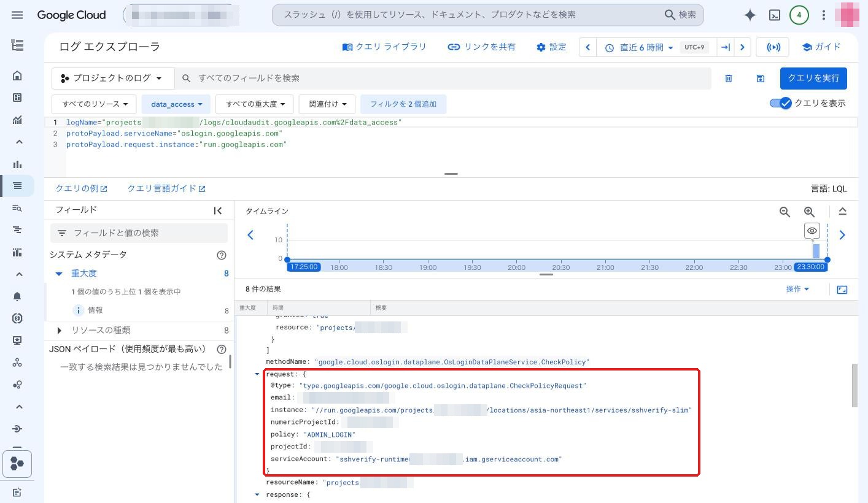868x503 pixels.
Task: Expand the Resource type field group
Action: click(x=59, y=331)
